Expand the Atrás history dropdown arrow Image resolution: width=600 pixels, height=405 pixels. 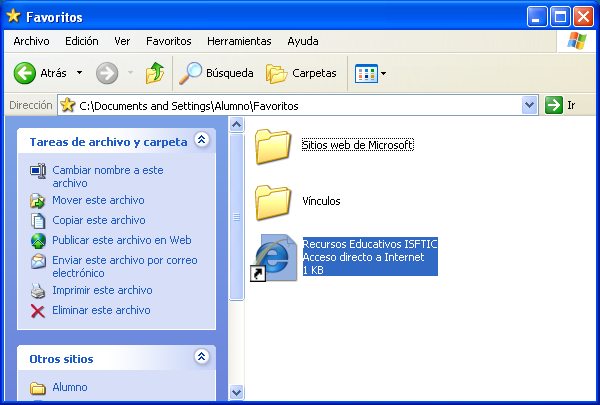tap(80, 73)
